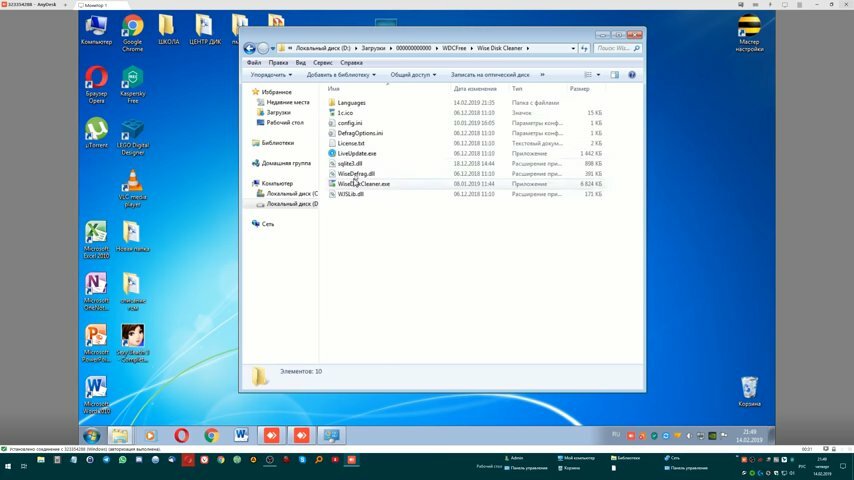The width and height of the screenshot is (854, 480).
Task: Open ШКОЛА folder on desktop
Action: [x=168, y=30]
